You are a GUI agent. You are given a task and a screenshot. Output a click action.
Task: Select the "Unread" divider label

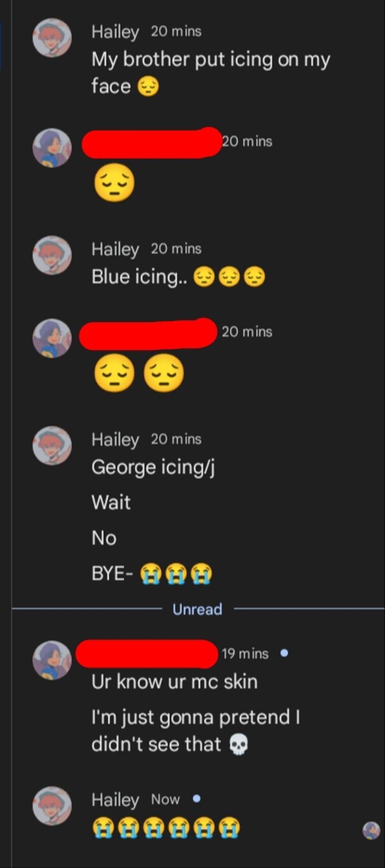197,609
